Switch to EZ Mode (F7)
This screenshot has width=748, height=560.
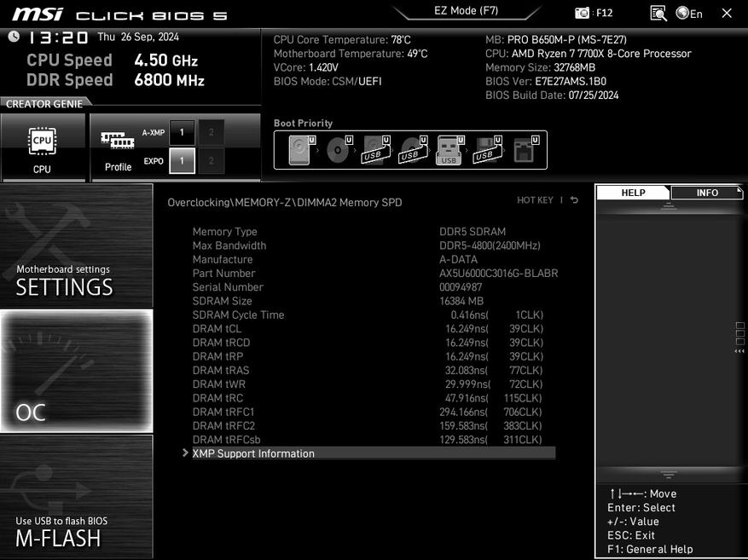click(466, 10)
